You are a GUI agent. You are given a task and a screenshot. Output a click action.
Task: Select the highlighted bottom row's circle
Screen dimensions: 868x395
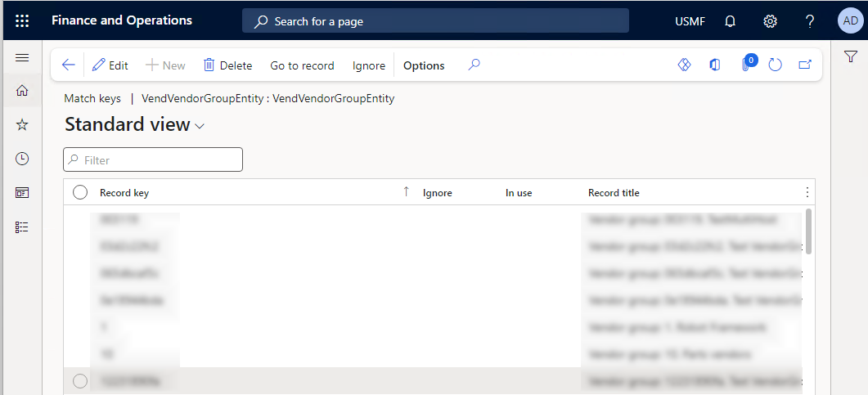click(x=80, y=380)
